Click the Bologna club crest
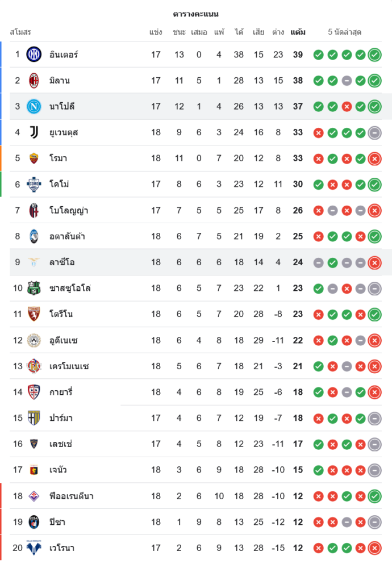This screenshot has width=392, height=568. click(x=34, y=211)
